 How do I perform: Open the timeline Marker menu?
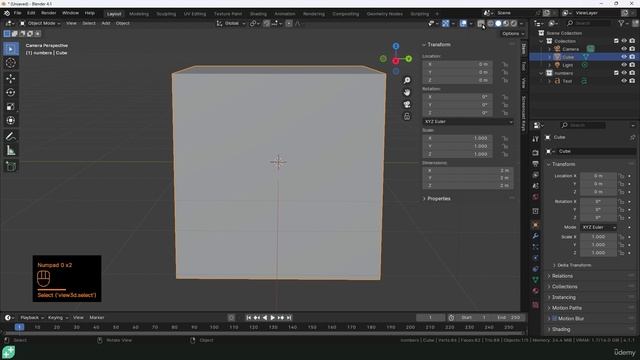(97, 318)
